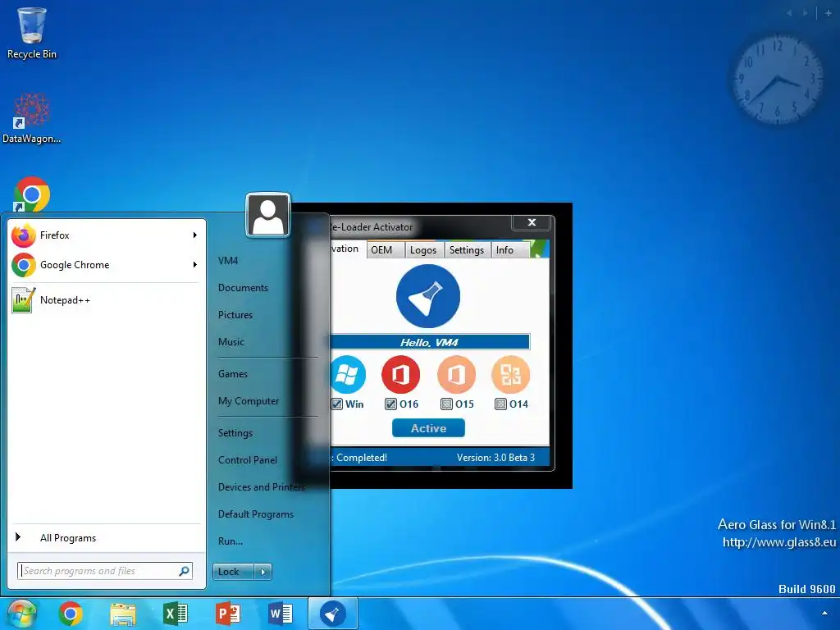Select the red Office 2016 icon

tap(400, 374)
